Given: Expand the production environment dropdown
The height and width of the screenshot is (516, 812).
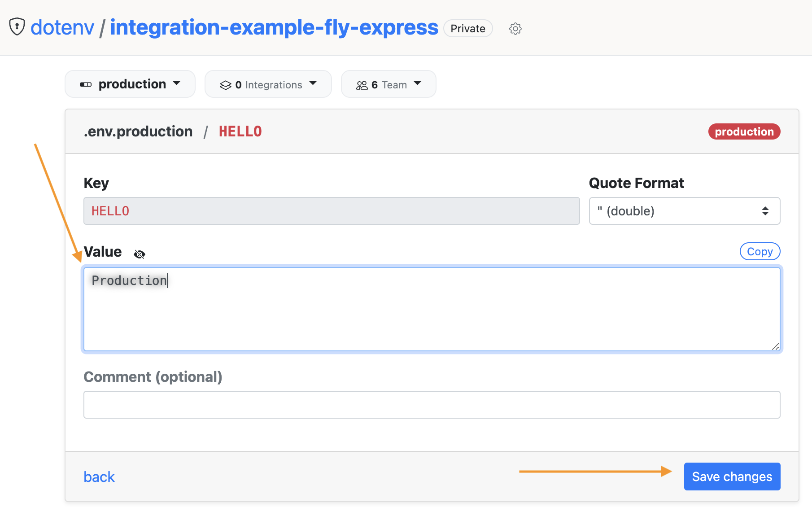Looking at the screenshot, I should point(130,84).
